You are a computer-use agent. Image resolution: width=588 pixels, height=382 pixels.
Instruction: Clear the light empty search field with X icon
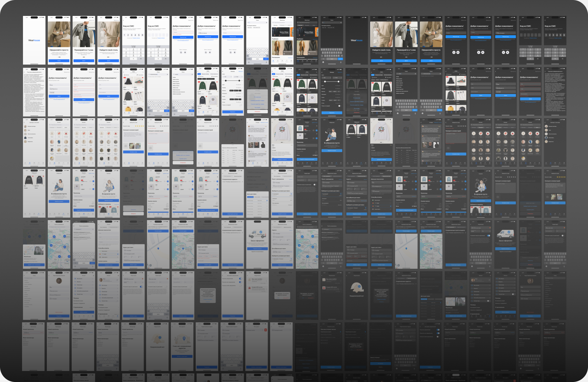(x=266, y=23)
